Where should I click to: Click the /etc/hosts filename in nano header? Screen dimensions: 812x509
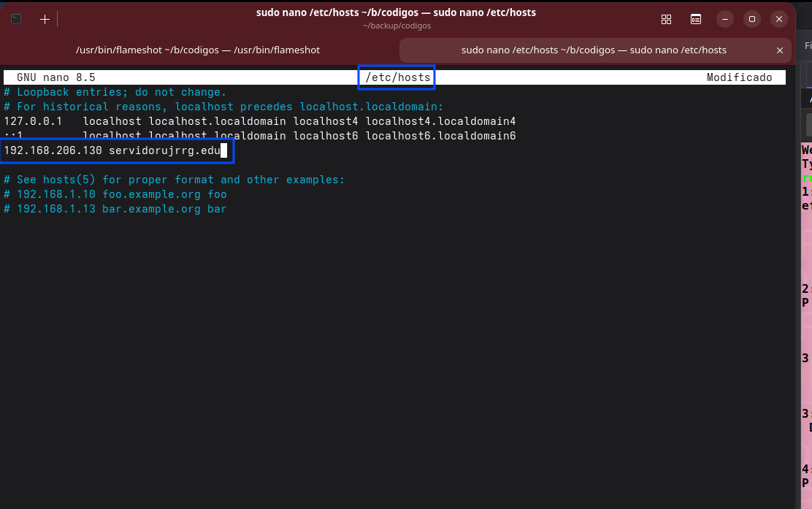click(398, 77)
